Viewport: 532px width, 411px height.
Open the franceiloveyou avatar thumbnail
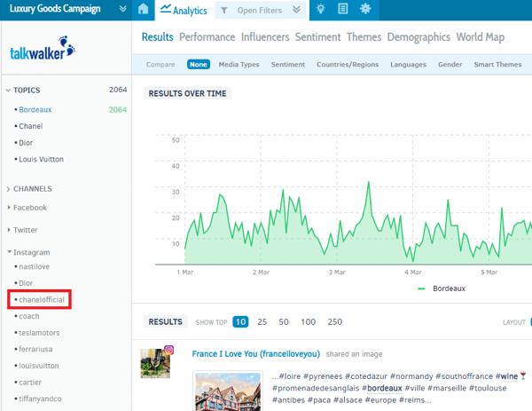[x=155, y=363]
